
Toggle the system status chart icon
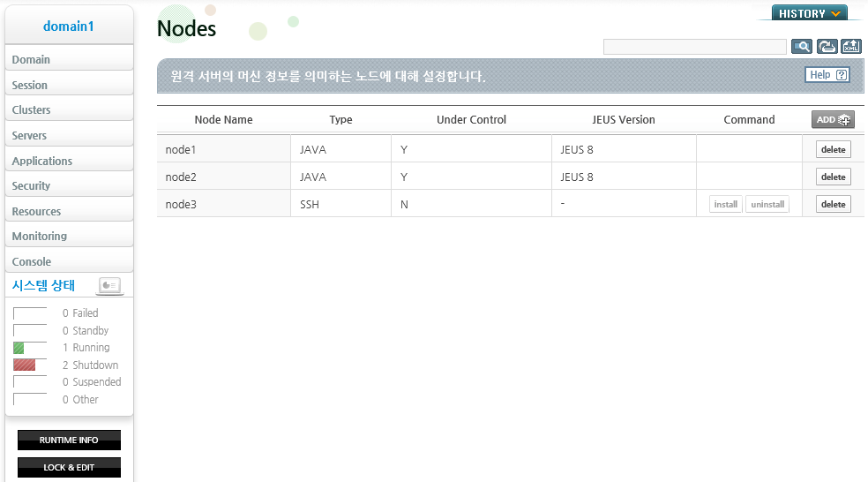pos(109,285)
